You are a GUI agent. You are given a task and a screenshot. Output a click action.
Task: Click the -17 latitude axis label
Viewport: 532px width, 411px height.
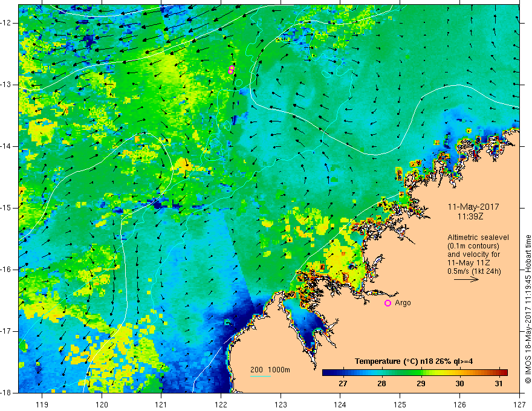click(6, 331)
